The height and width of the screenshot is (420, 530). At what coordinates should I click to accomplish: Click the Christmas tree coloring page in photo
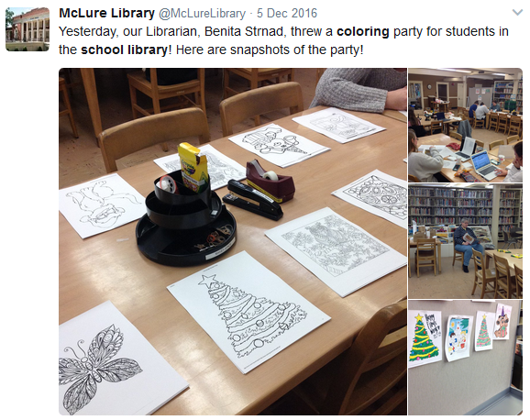pyautogui.click(x=248, y=312)
